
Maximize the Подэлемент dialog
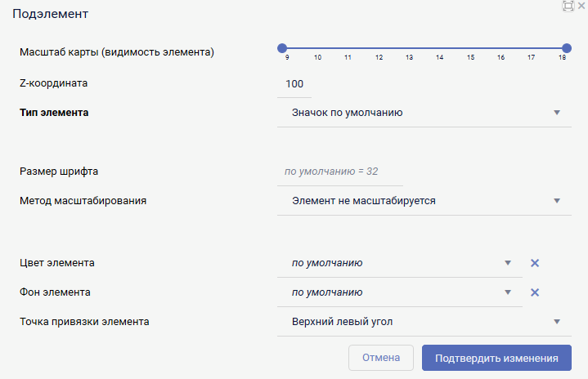[x=568, y=6]
